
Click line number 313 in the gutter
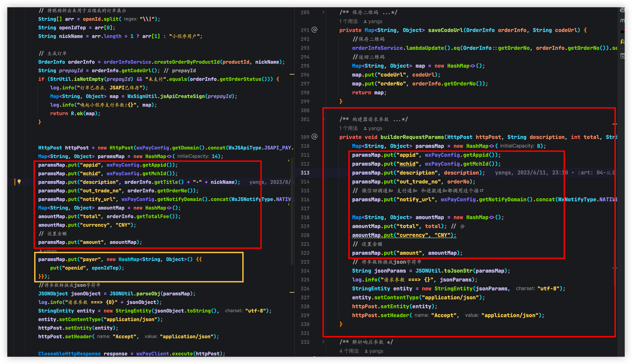pyautogui.click(x=305, y=173)
